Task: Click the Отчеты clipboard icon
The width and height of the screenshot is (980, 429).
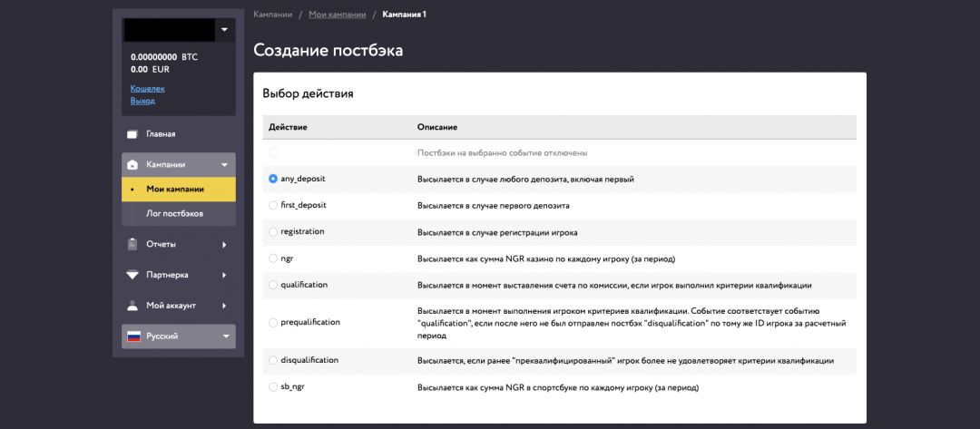Action: coord(132,244)
